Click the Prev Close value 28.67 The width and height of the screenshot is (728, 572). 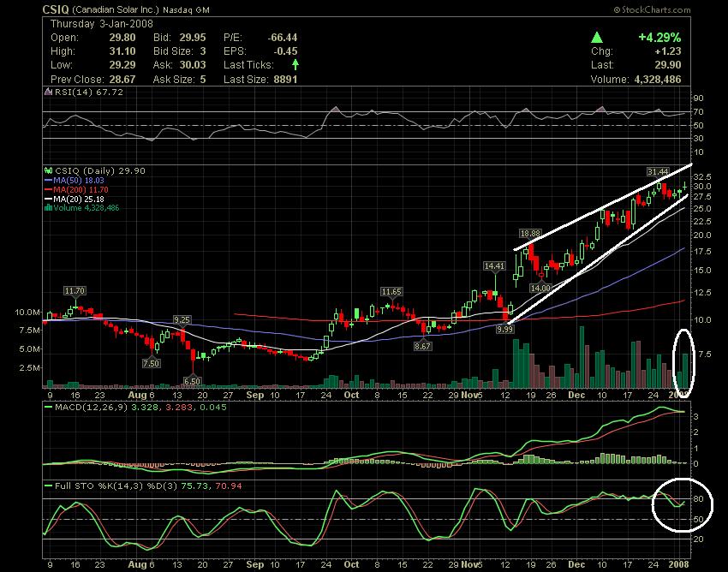click(122, 80)
